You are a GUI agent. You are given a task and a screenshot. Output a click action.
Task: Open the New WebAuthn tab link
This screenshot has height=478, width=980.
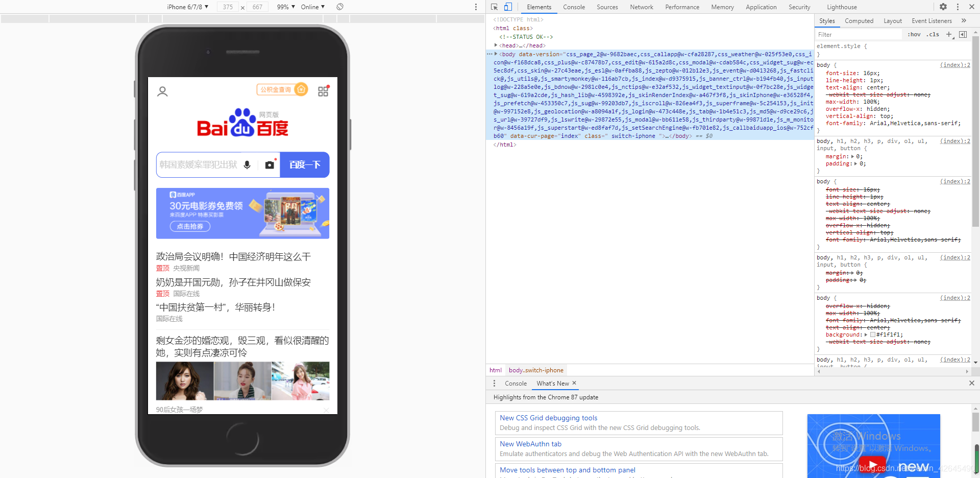pyautogui.click(x=530, y=444)
